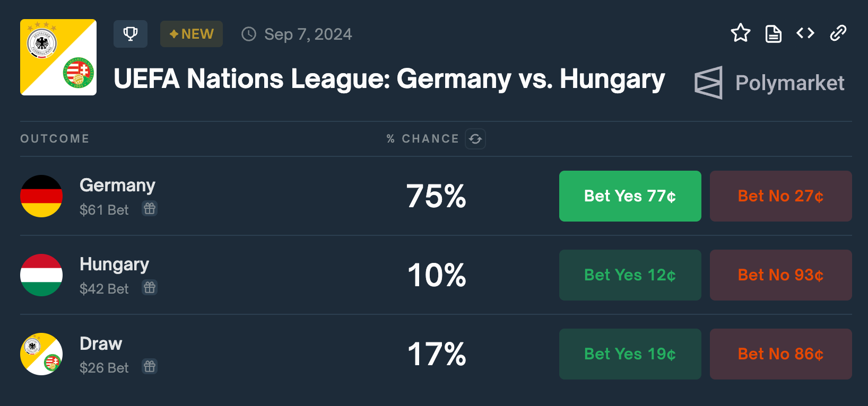Copy the market link via chain icon
The width and height of the screenshot is (868, 406).
(x=838, y=33)
